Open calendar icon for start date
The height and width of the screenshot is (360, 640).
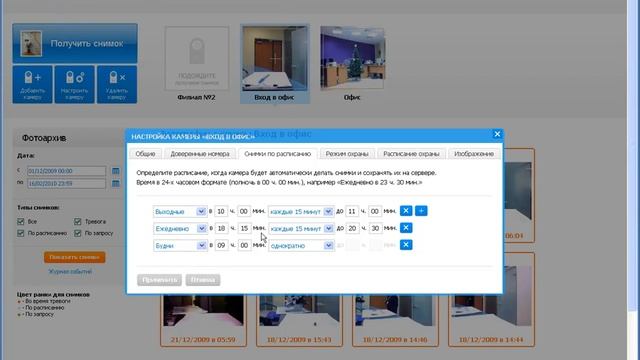116,171
